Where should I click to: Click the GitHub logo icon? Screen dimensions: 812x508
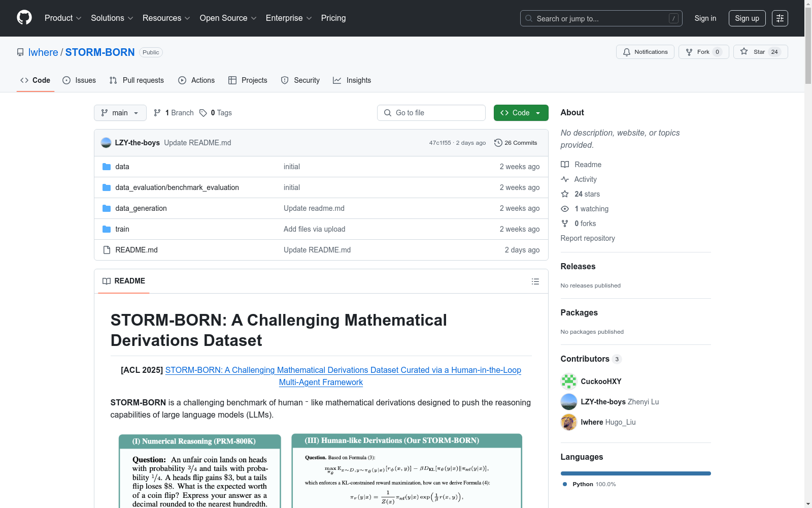pyautogui.click(x=24, y=18)
